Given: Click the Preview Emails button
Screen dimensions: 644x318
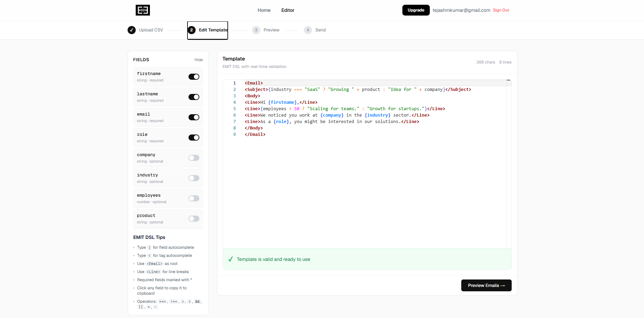Looking at the screenshot, I should pyautogui.click(x=486, y=285).
